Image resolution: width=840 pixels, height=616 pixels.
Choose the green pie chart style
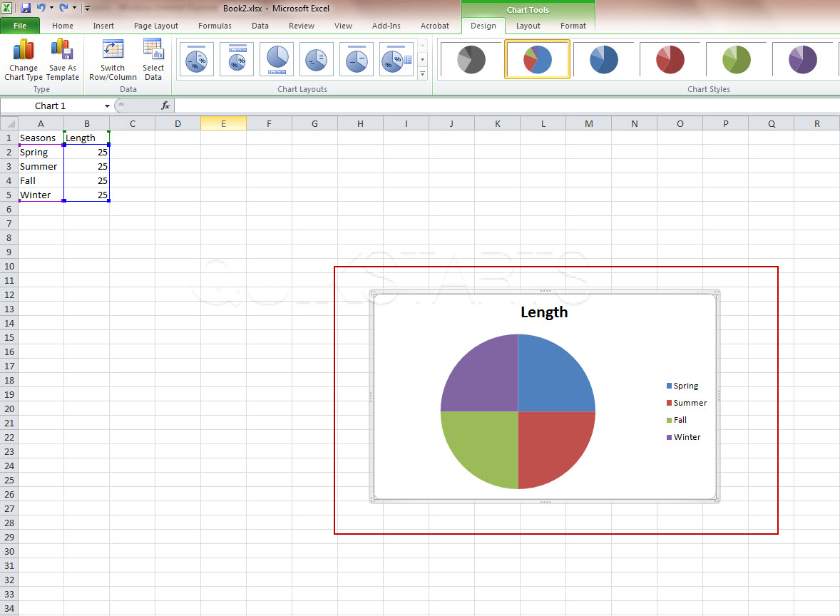[x=737, y=59]
